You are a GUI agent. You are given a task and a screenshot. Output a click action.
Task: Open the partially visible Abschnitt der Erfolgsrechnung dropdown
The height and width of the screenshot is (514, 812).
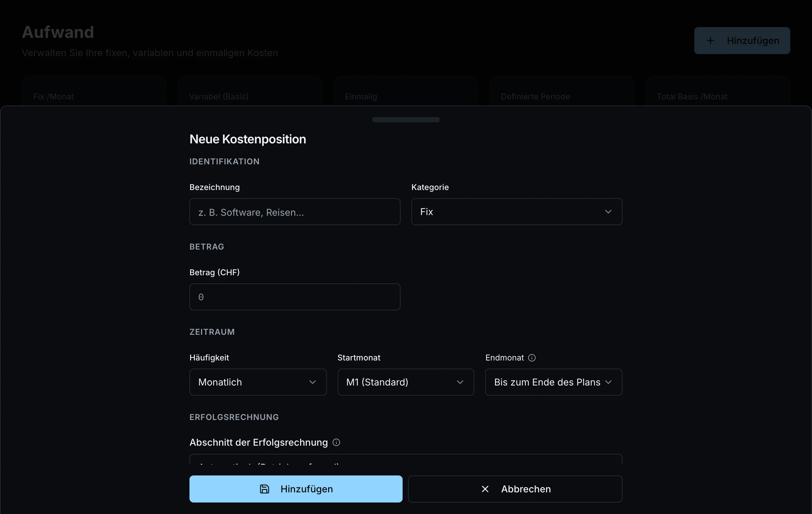[406, 460]
